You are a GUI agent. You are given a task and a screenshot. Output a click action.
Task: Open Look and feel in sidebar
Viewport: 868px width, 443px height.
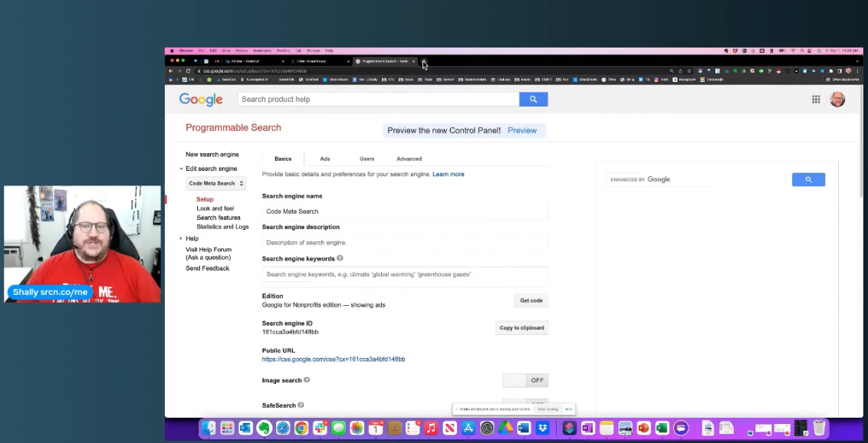pyautogui.click(x=215, y=208)
